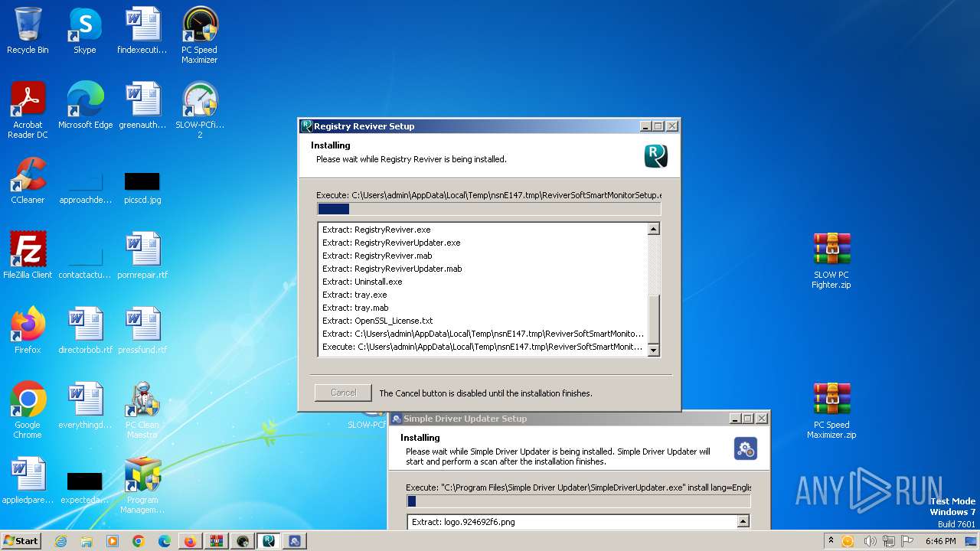980x551 pixels.
Task: Select 'Extract: Uninstall.exe' log line
Action: coord(362,282)
